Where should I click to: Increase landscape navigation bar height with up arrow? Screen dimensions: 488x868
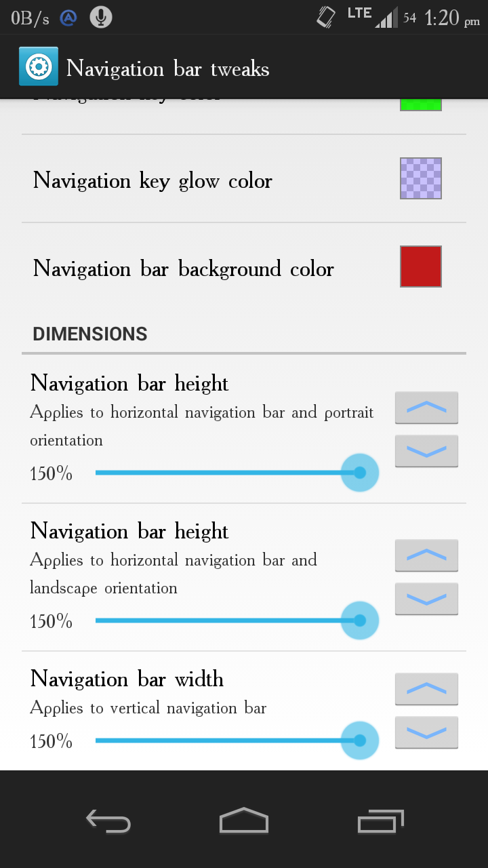click(x=426, y=555)
